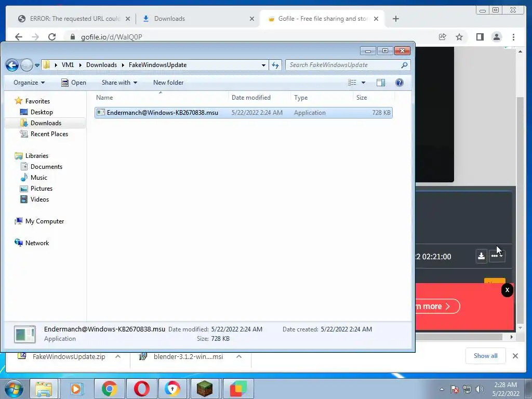This screenshot has width=532, height=399.
Task: Open Chrome from the taskbar
Action: pos(109,389)
